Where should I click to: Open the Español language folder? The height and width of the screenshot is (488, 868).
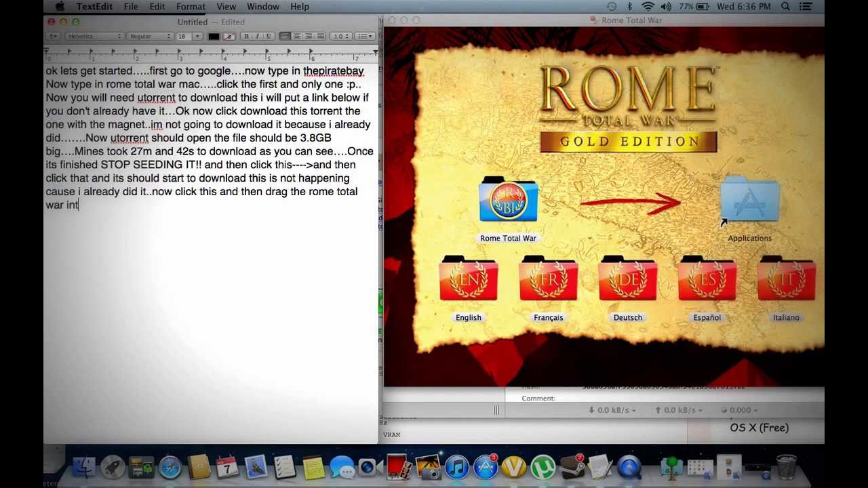click(x=707, y=279)
